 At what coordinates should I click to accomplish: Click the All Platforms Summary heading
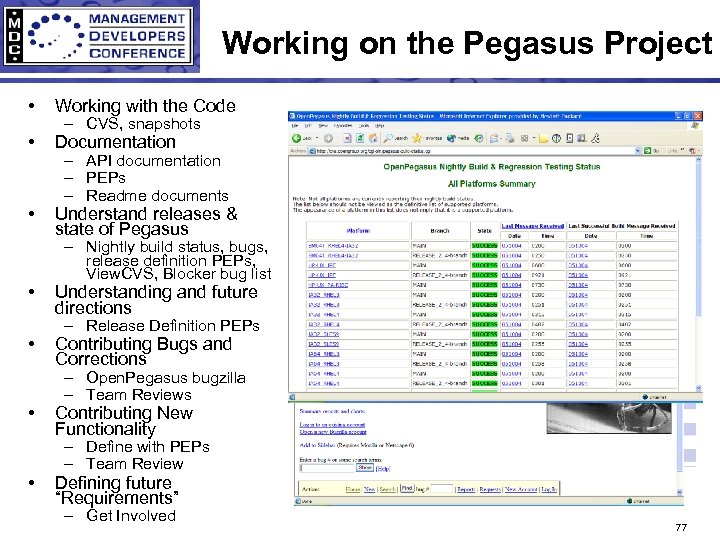tap(492, 184)
